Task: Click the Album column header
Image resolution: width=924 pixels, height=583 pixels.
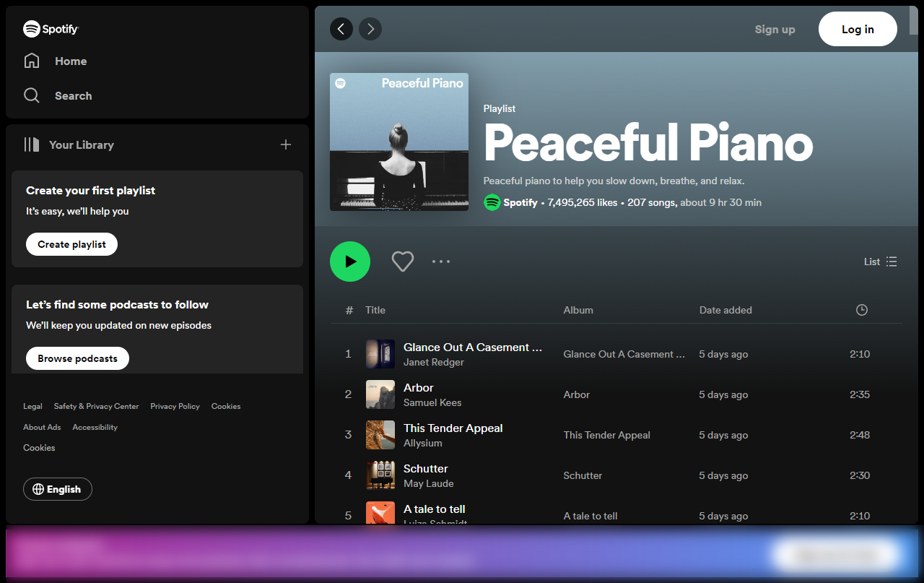Action: click(578, 310)
